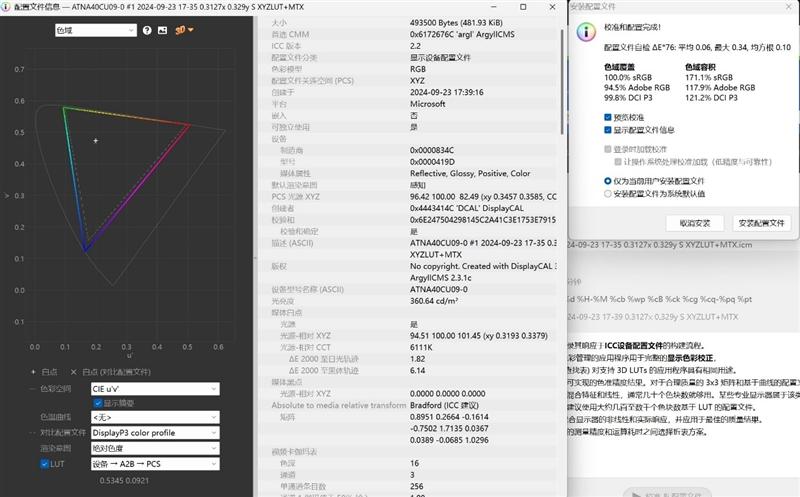This screenshot has height=497, width=800.
Task: Toggle the 显示频变 checkbox
Action: 98,402
